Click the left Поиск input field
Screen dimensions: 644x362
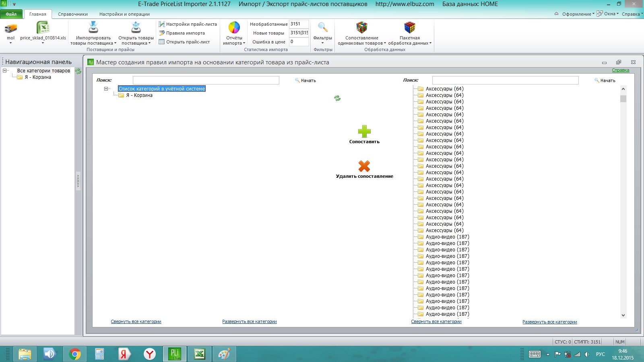point(206,80)
